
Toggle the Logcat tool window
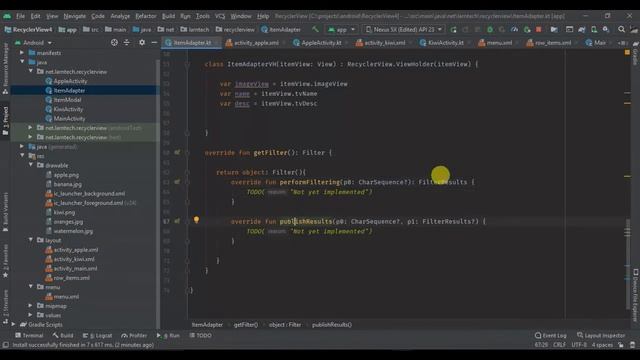coord(98,336)
